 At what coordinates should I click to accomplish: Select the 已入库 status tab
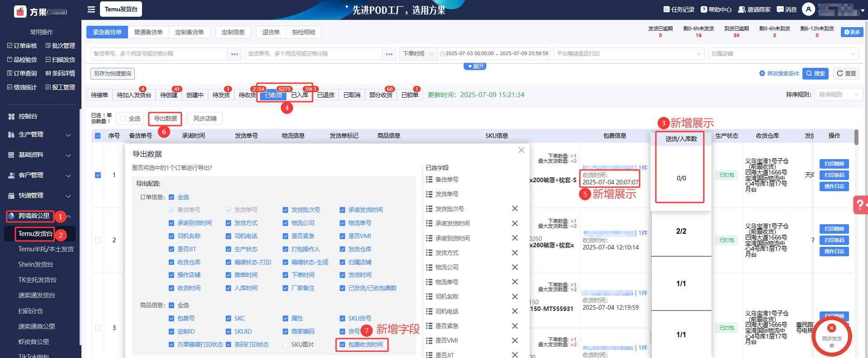tap(299, 95)
